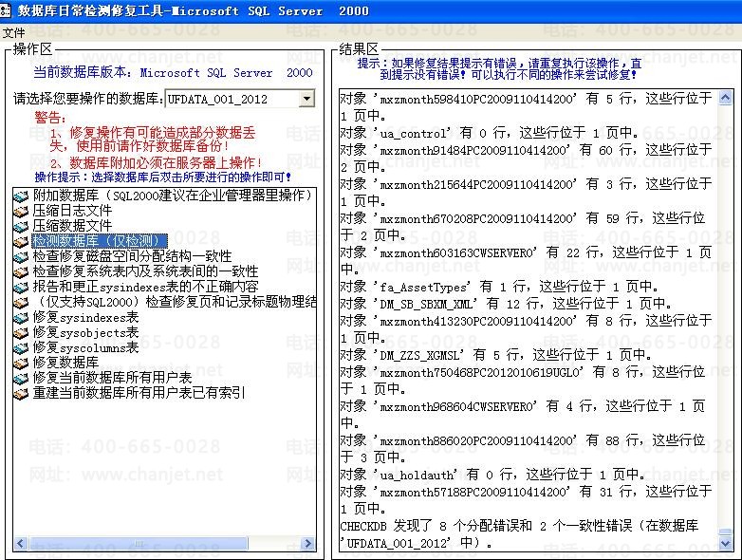Click the 'DM_SB_SBXM_XML' result line
742x560 pixels.
point(506,304)
